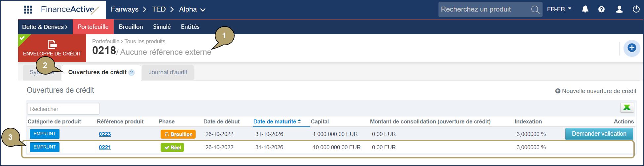Open the help question mark icon
Image resolution: width=644 pixels, height=166 pixels.
point(601,9)
